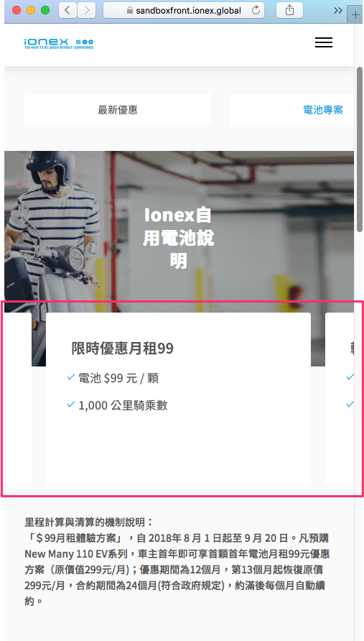Show the next plan card on right

click(x=340, y=399)
